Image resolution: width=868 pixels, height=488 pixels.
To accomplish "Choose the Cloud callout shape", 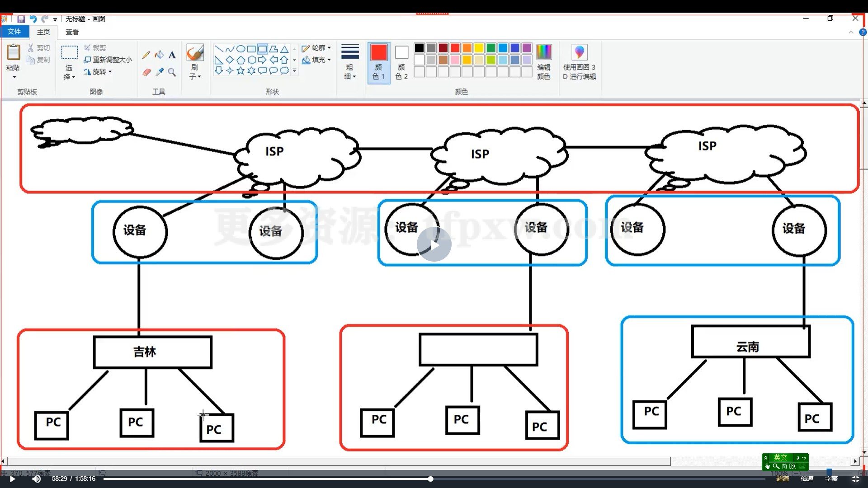I will (284, 70).
